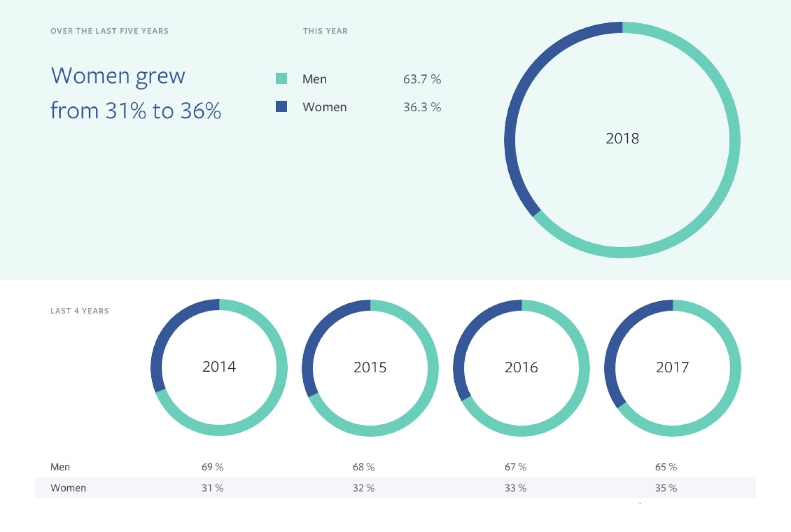Image resolution: width=791 pixels, height=532 pixels.
Task: Click the blue Women legend swatch
Action: coord(281,106)
